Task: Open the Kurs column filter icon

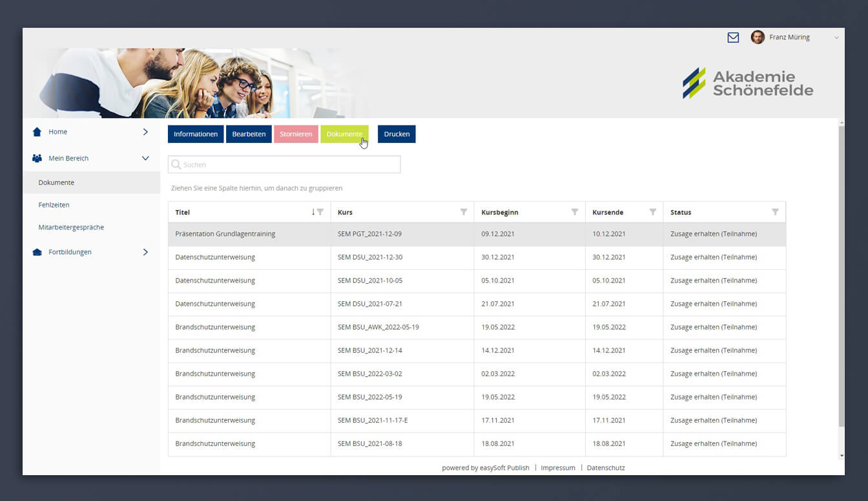Action: 464,212
